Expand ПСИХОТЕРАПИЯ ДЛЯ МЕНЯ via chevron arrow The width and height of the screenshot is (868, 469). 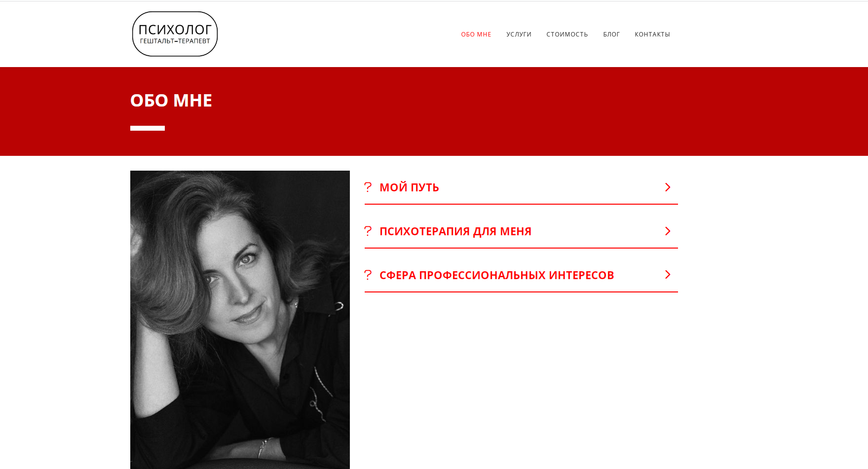pyautogui.click(x=668, y=231)
